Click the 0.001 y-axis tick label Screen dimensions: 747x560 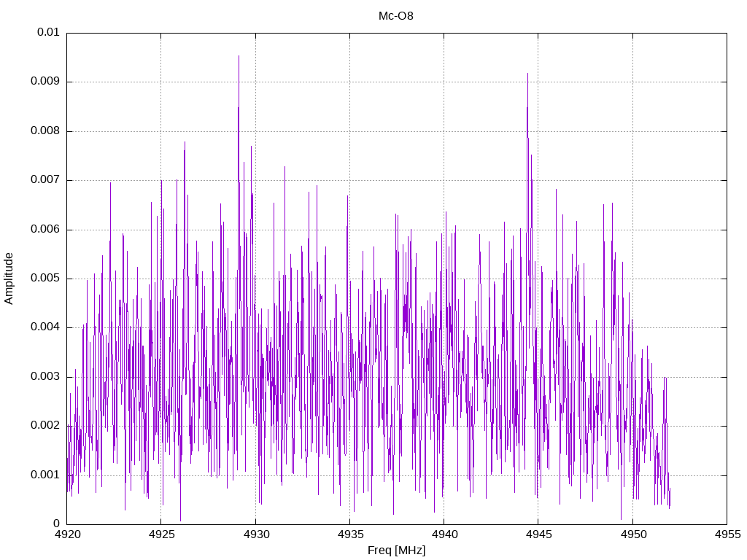tap(45, 475)
